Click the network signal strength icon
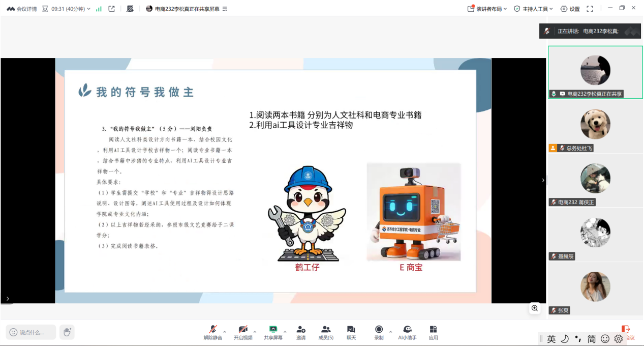Image resolution: width=644 pixels, height=346 pixels. point(99,9)
